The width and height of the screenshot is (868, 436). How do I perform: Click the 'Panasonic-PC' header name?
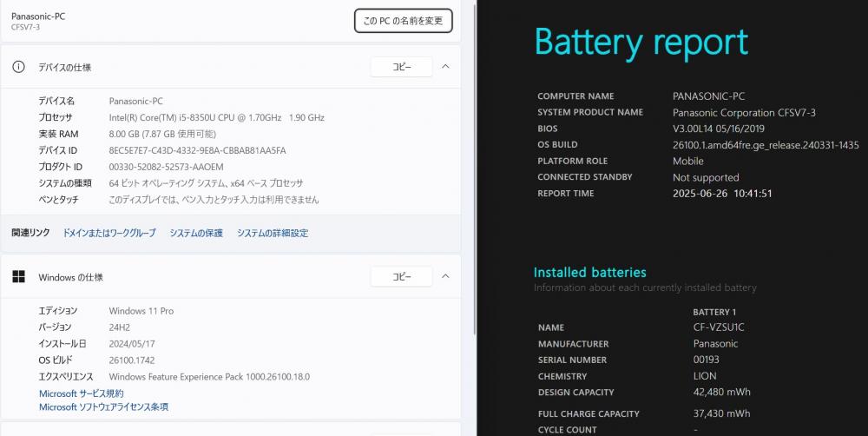(x=38, y=16)
